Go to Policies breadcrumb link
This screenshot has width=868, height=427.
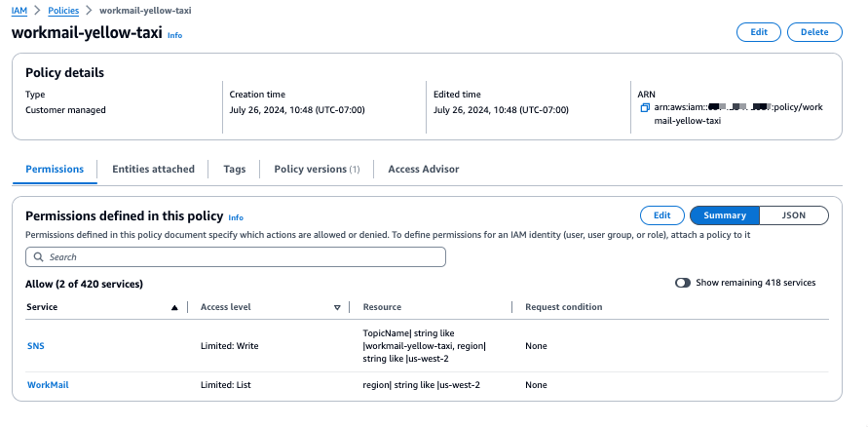pos(63,9)
